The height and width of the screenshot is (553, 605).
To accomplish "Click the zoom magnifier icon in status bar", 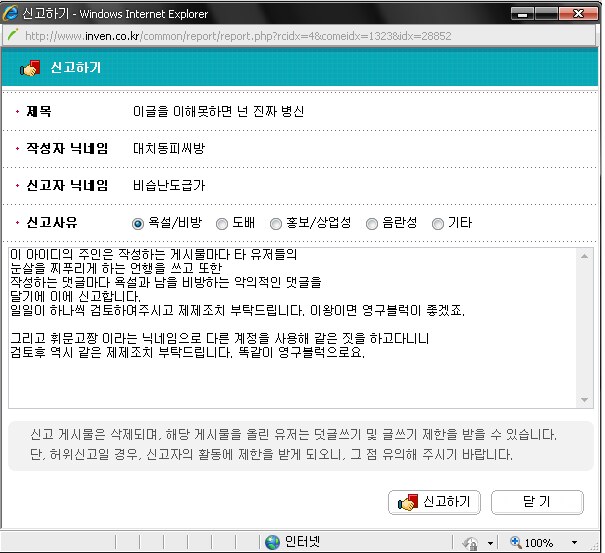I will (516, 542).
